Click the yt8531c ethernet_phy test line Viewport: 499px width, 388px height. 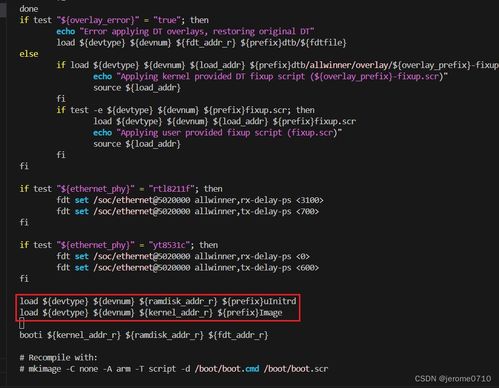(x=119, y=245)
